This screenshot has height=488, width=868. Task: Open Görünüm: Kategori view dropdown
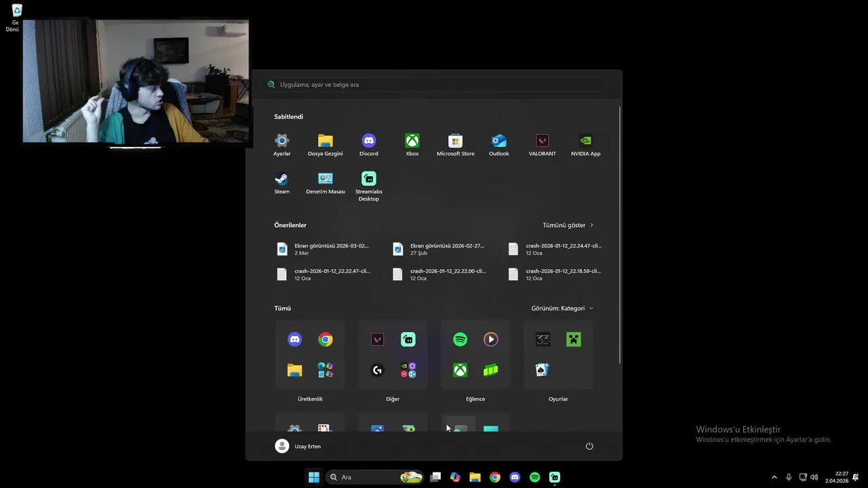point(562,308)
